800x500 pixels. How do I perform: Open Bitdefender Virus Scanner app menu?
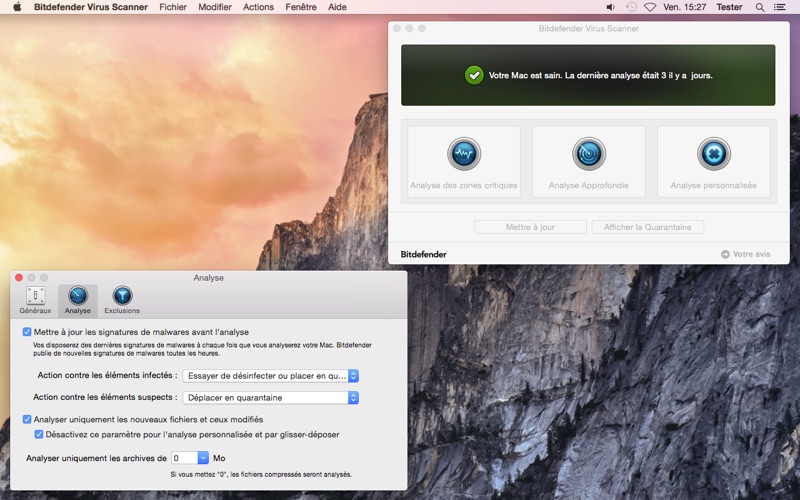91,7
